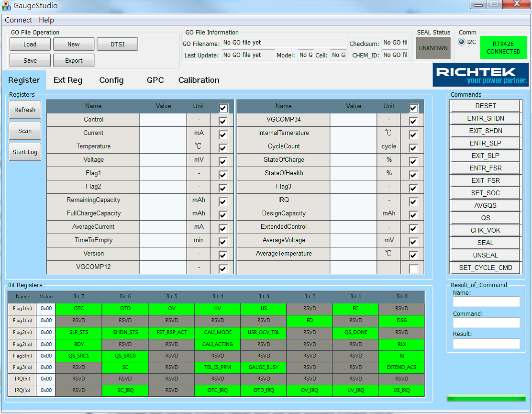Toggle the select-all checkbox in the register header

pyautogui.click(x=222, y=108)
